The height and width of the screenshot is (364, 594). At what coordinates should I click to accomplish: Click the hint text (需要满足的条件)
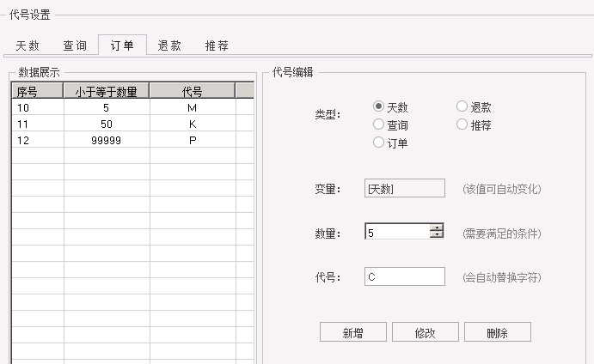click(501, 234)
